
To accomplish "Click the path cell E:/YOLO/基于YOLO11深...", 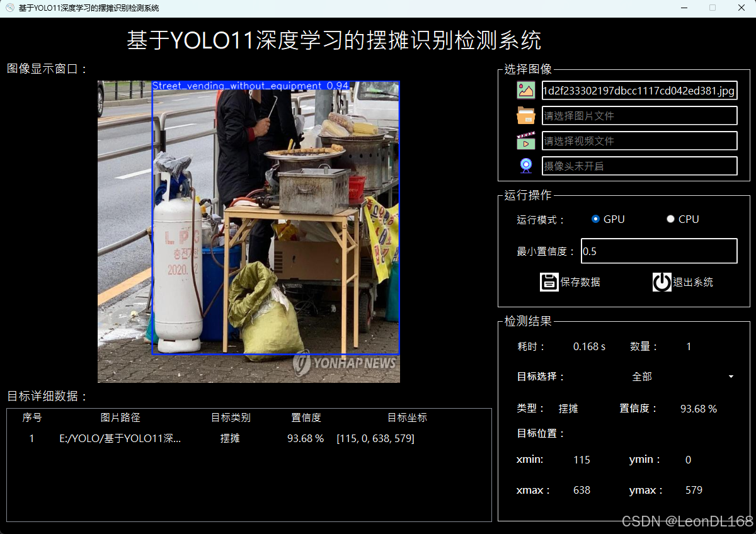I will click(x=120, y=438).
